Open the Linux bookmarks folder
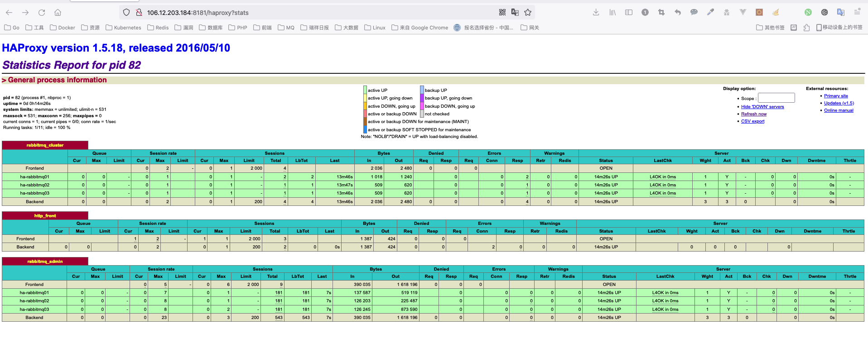Viewport: 868px width, 343px height. pos(375,28)
